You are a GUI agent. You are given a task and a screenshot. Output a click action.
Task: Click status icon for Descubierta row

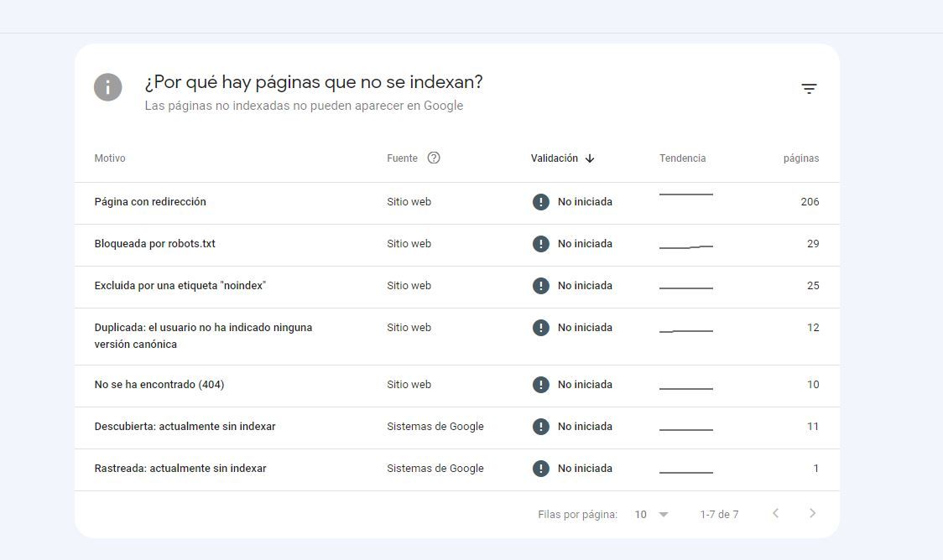[540, 427]
